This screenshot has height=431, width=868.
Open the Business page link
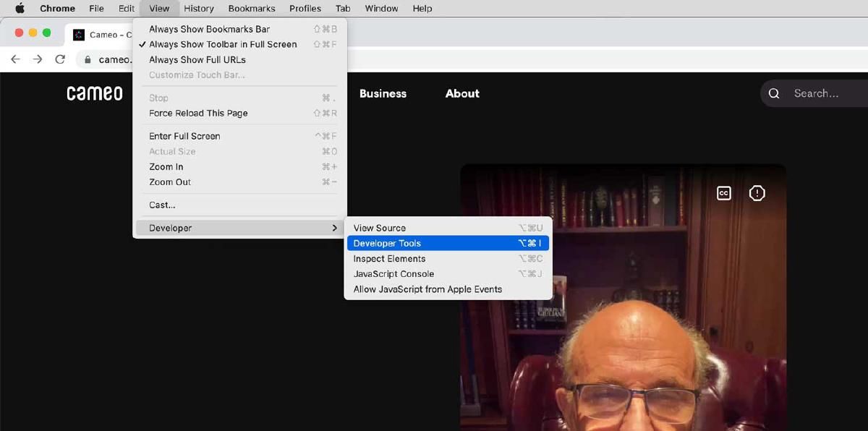383,93
